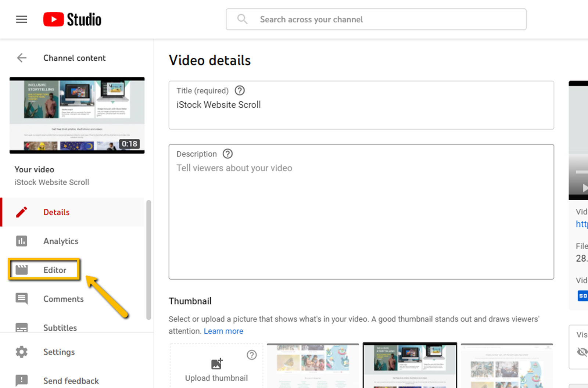Open help for Title field
The width and height of the screenshot is (588, 388).
tap(240, 90)
